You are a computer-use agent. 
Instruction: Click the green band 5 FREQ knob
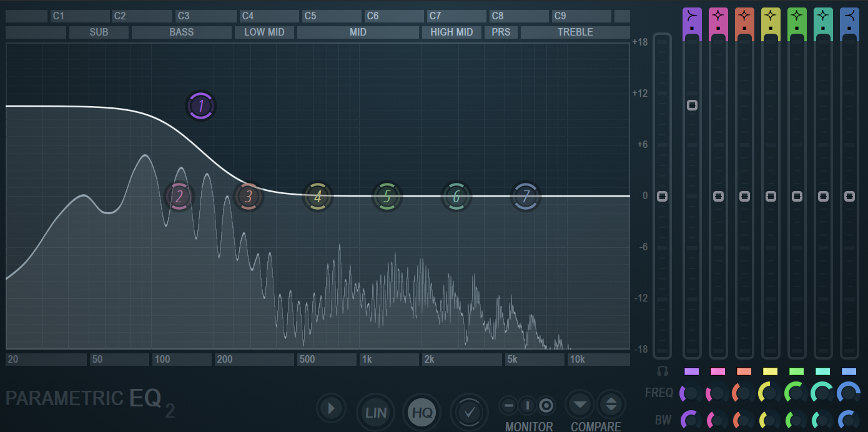click(796, 393)
